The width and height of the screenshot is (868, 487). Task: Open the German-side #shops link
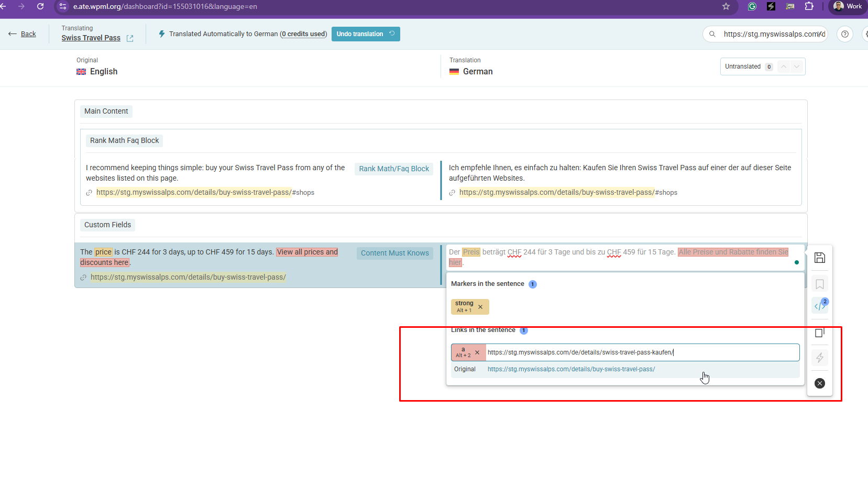click(x=568, y=192)
